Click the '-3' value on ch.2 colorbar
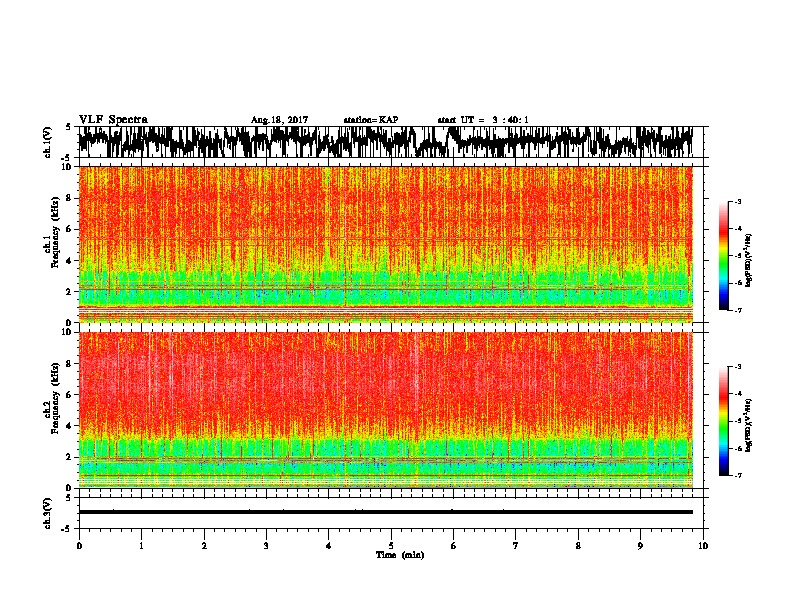Image resolution: width=792 pixels, height=612 pixels. point(738,367)
